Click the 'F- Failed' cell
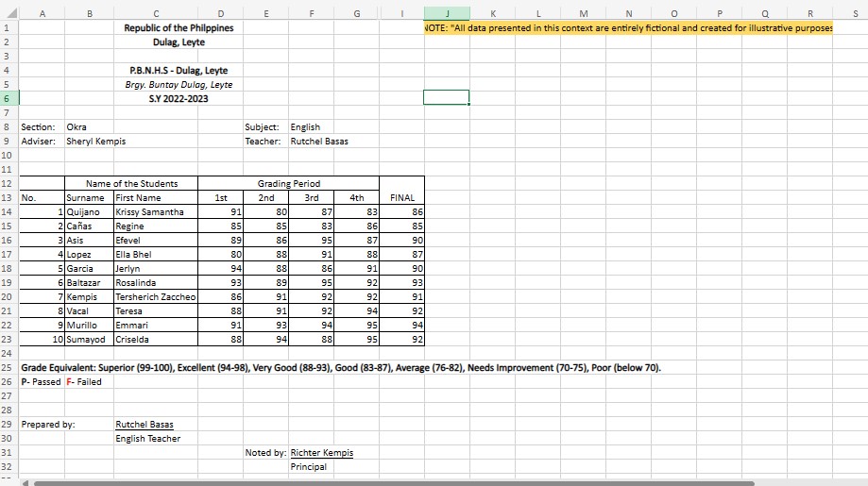The width and height of the screenshot is (868, 486). (x=89, y=381)
